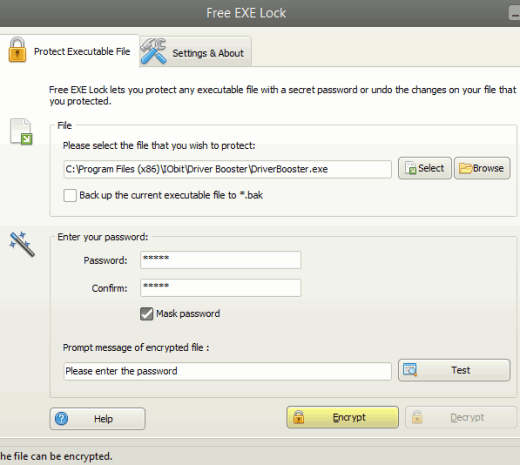Click the prompt message text field
The width and height of the screenshot is (520, 465).
227,371
